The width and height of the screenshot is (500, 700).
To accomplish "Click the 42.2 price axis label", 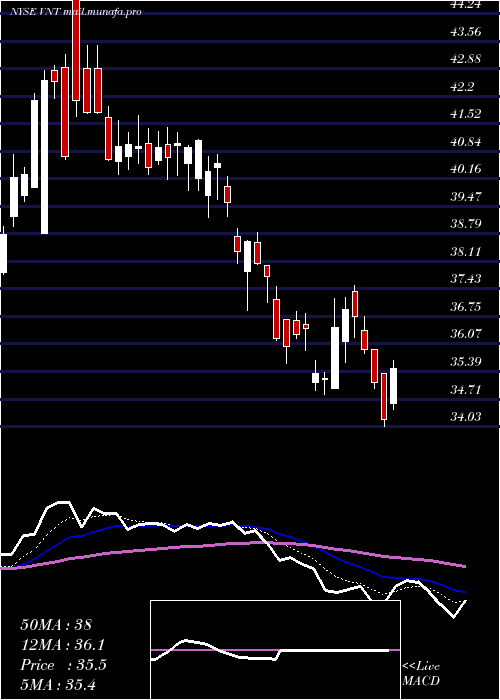I will coord(463,87).
